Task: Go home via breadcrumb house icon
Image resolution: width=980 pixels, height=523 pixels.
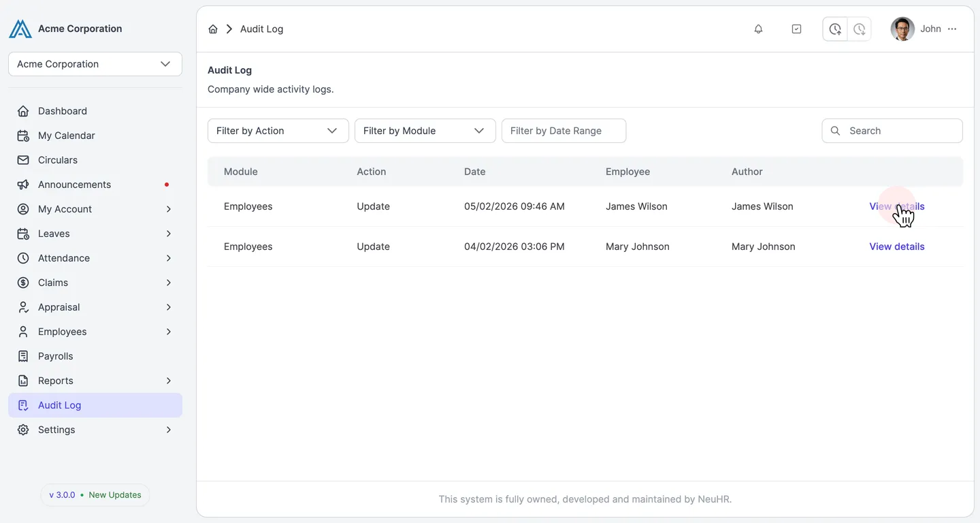Action: pyautogui.click(x=213, y=29)
